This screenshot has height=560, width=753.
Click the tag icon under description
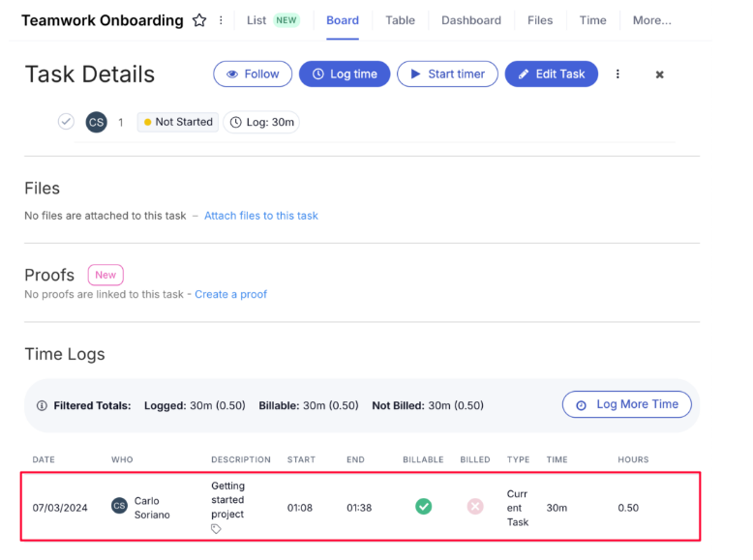point(216,529)
